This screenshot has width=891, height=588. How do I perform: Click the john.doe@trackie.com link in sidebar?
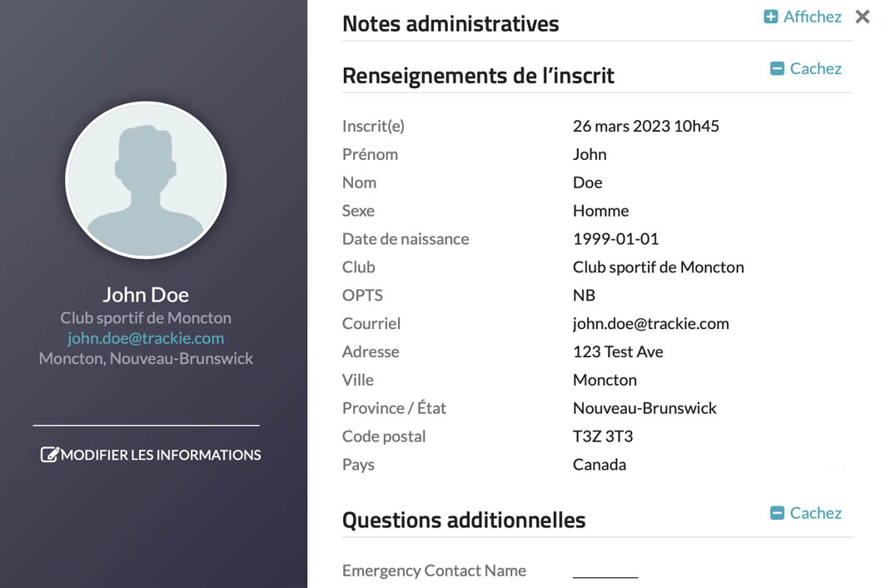pos(146,338)
